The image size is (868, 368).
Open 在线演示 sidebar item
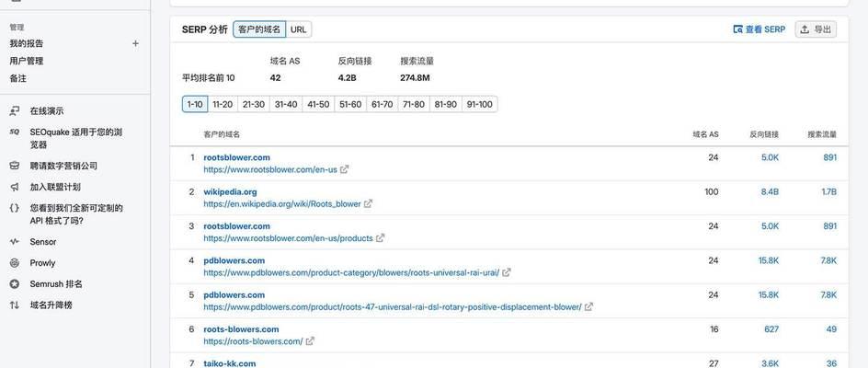point(47,110)
